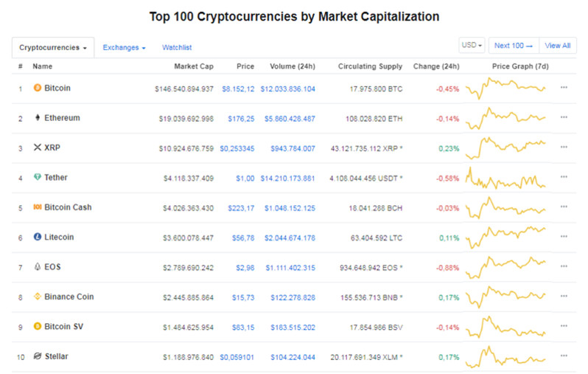Image resolution: width=588 pixels, height=374 pixels.
Task: Click the Litecoin logo icon
Action: [38, 237]
